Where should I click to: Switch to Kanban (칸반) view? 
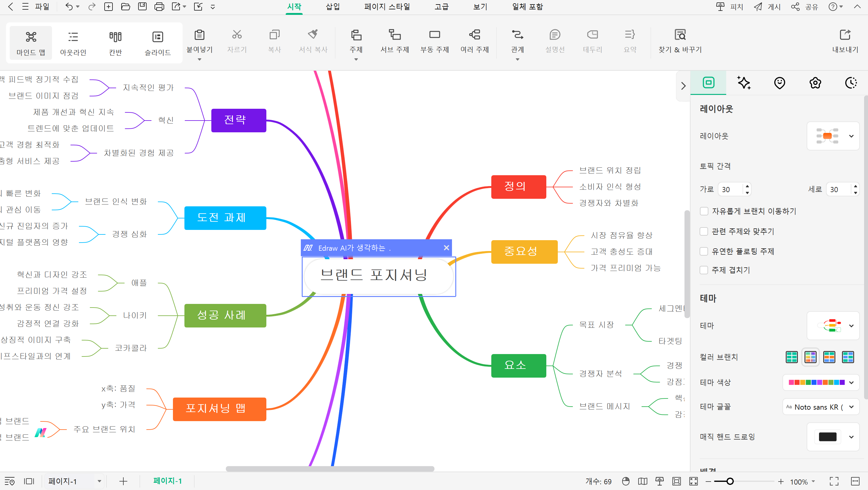click(115, 43)
